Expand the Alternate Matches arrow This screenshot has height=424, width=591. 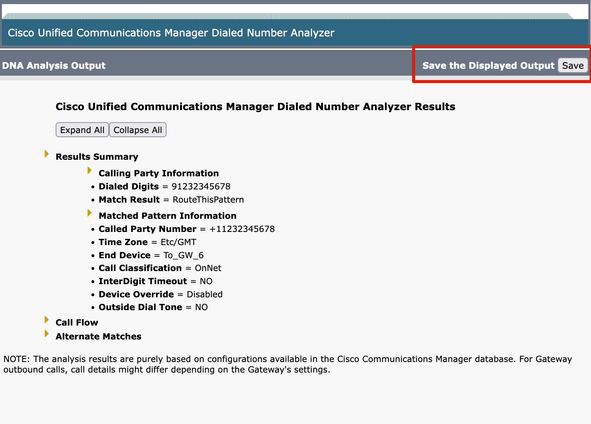coord(46,334)
